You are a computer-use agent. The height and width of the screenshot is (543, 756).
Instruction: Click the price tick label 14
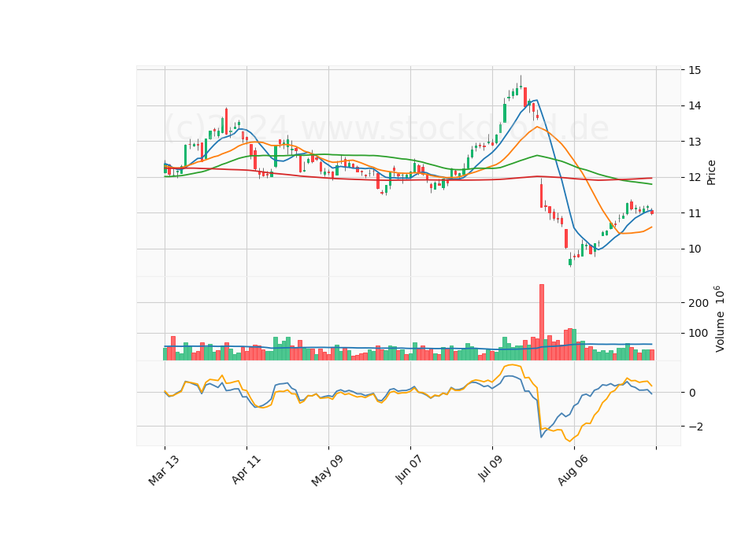[x=695, y=106]
